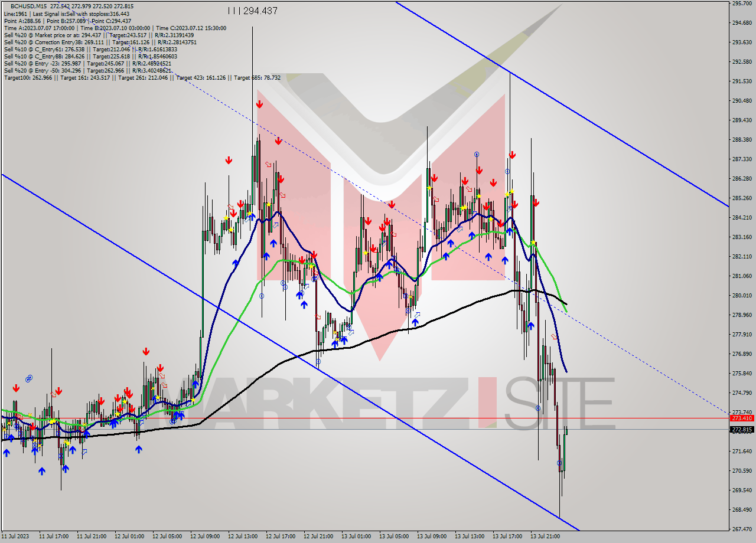The image size is (756, 543).
Task: Click the 294.680 price axis label
Action: coord(742,23)
